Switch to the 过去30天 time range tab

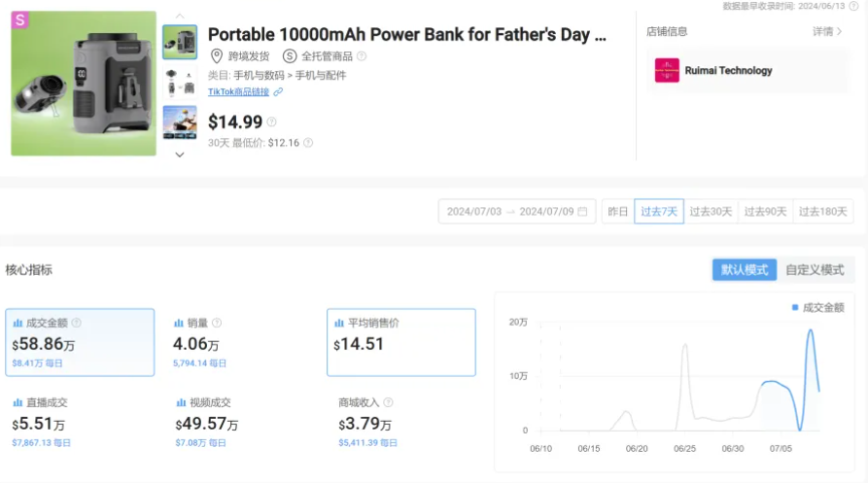[711, 212]
